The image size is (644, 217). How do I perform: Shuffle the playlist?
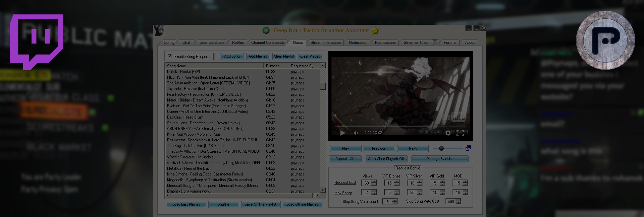[x=223, y=204]
